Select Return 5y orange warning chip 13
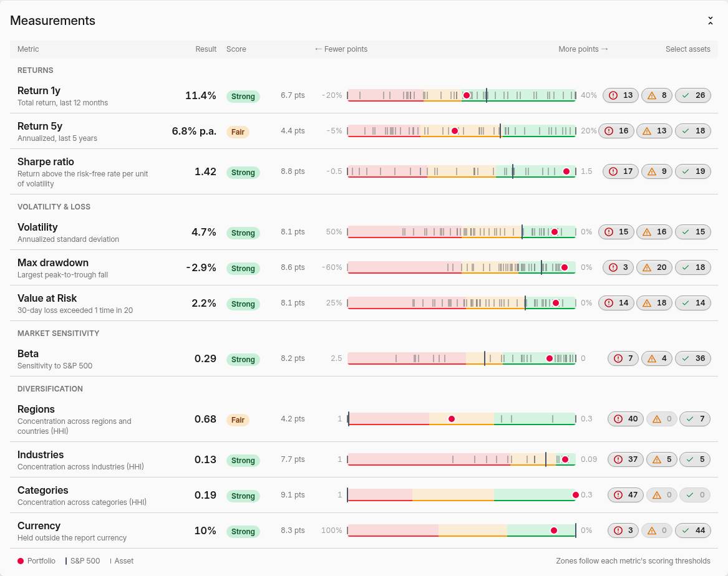728x576 pixels. 654,131
